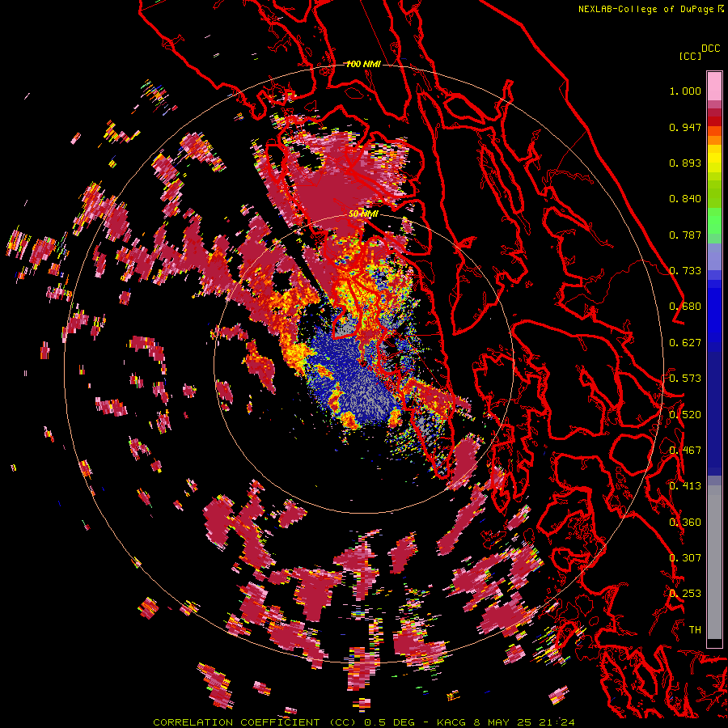Click the [CC] units label above the scale
The image size is (728, 728).
pyautogui.click(x=690, y=56)
